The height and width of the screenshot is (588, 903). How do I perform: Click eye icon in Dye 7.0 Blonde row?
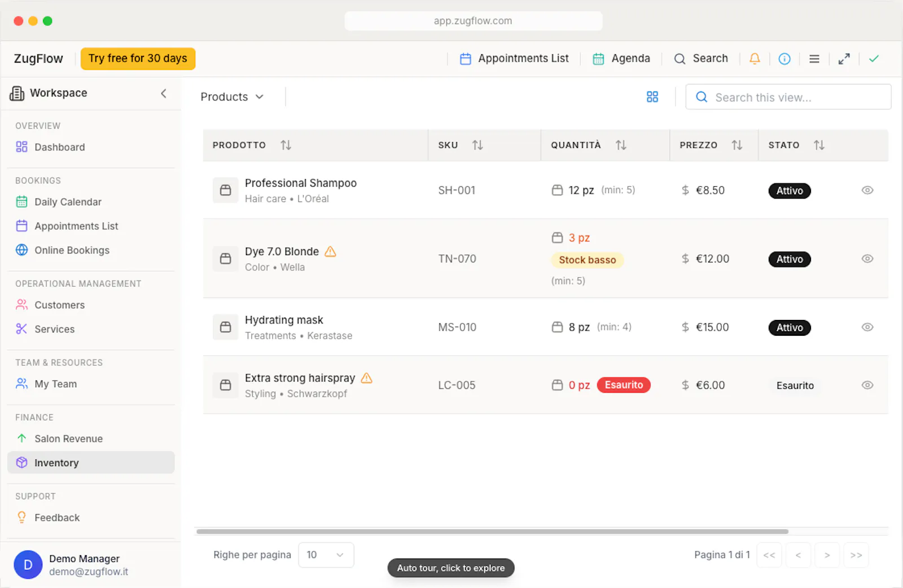point(867,259)
